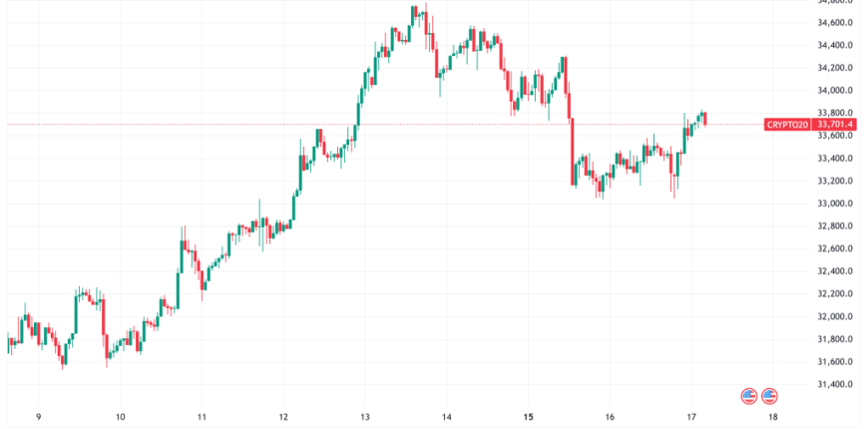The image size is (868, 429).
Task: Click date label 14 on time axis
Action: click(447, 417)
